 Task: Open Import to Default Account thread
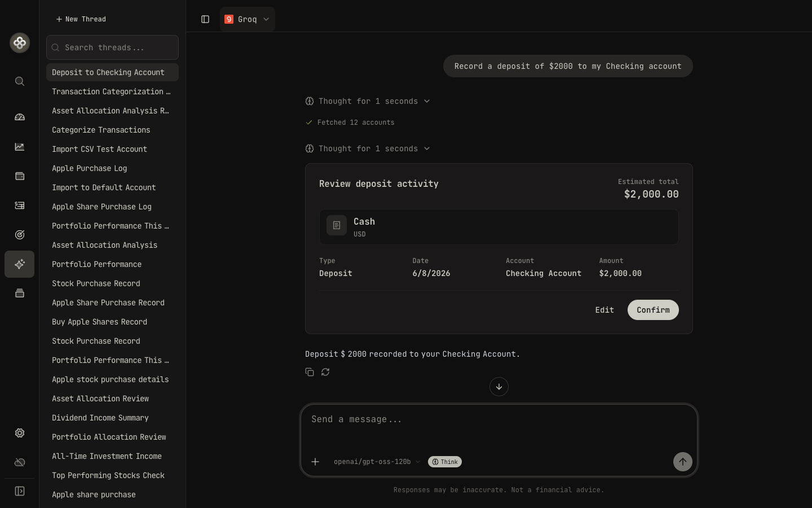112,187
